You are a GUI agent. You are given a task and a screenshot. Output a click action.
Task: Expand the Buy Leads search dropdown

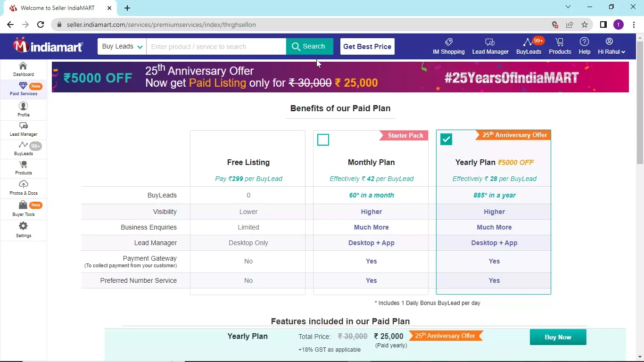122,46
